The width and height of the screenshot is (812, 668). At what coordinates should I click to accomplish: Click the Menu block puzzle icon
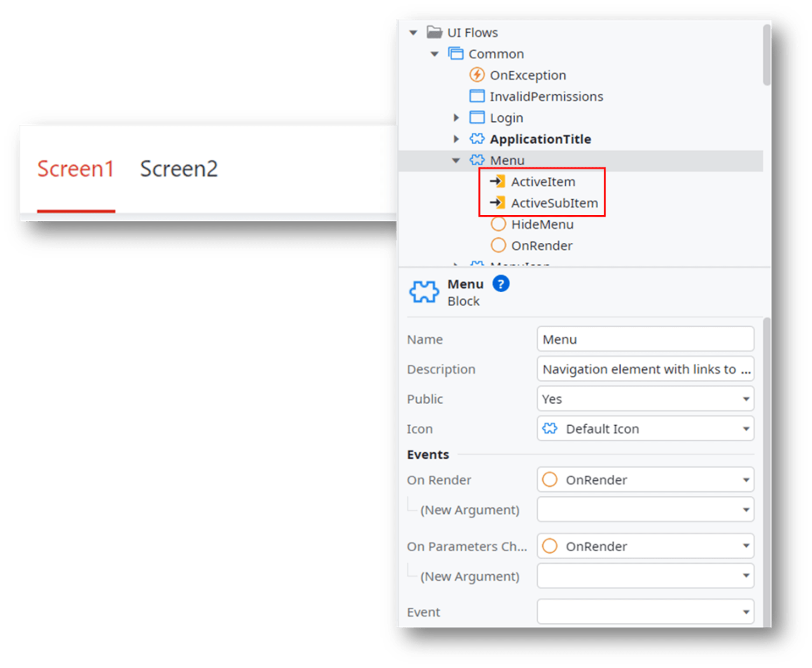tap(477, 160)
